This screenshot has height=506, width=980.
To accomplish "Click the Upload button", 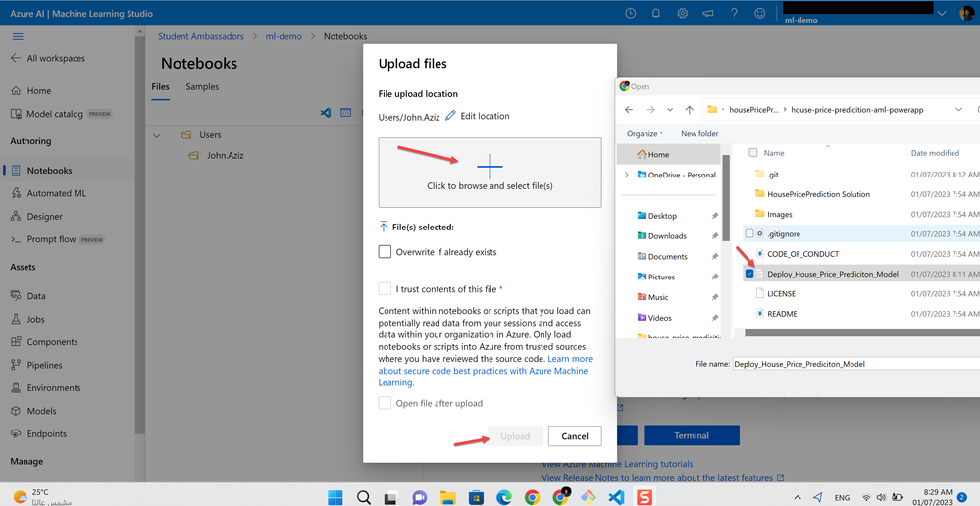I will pyautogui.click(x=515, y=436).
